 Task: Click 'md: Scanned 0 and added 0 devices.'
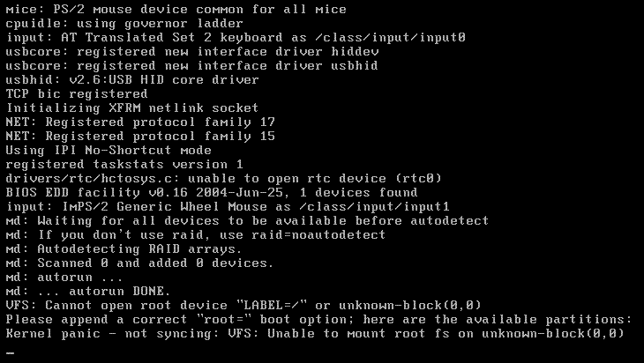(139, 263)
